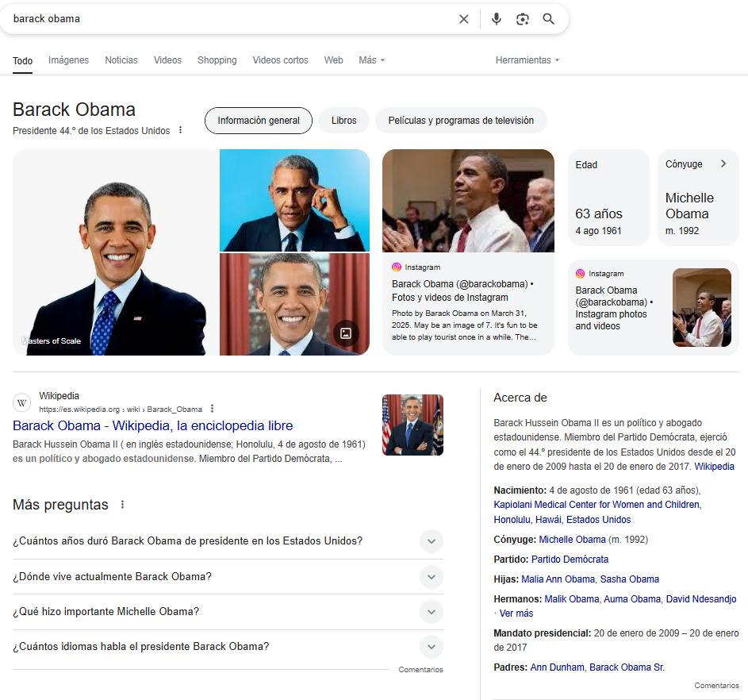The height and width of the screenshot is (700, 748).
Task: Click the Wikipedia result thumbnail image
Action: click(x=412, y=425)
